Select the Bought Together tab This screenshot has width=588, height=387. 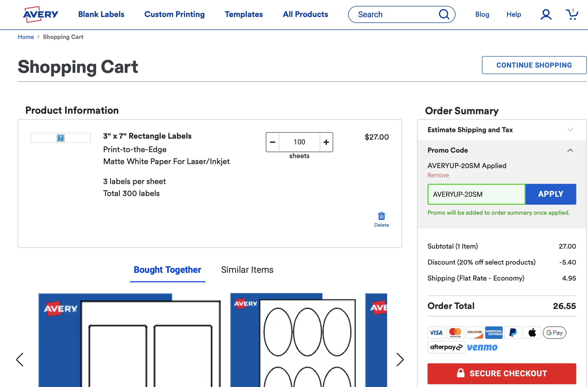click(167, 270)
